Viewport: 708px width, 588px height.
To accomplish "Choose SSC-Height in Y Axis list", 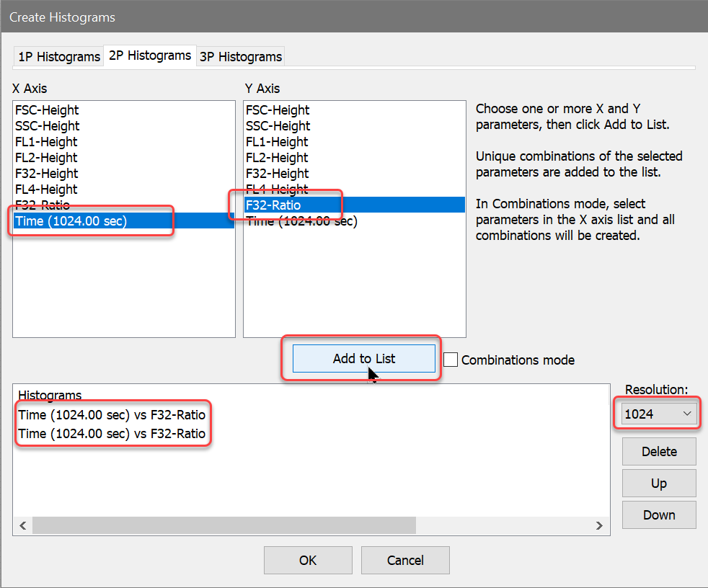I will [x=278, y=126].
